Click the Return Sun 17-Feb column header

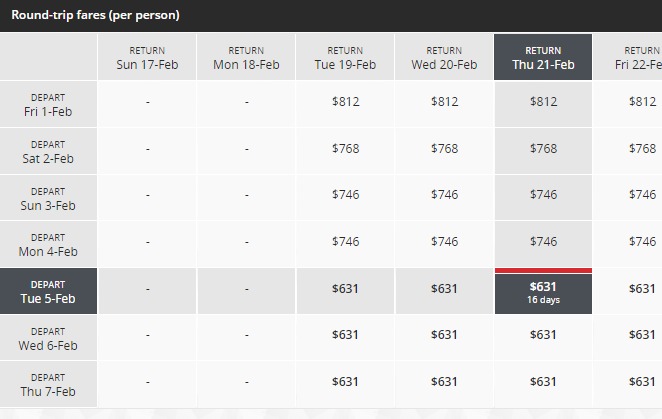coord(147,58)
